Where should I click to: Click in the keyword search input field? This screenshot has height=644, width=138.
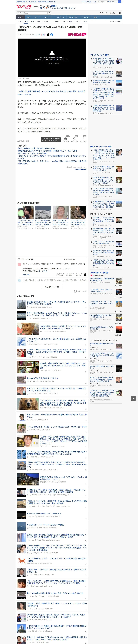32,13
